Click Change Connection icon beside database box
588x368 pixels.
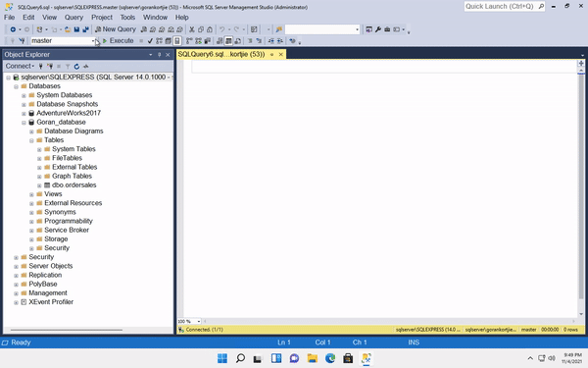pos(23,40)
